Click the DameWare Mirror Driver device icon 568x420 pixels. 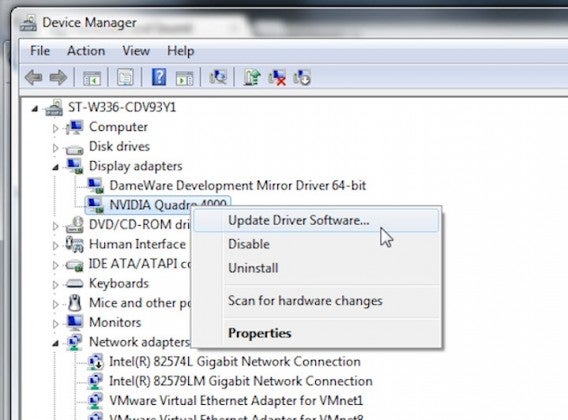96,186
